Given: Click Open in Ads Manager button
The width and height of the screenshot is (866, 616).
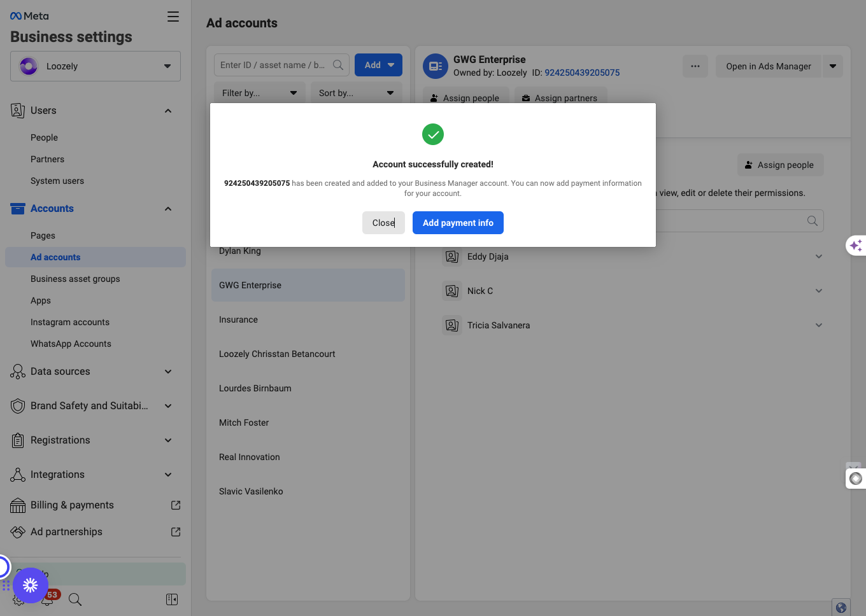Looking at the screenshot, I should point(769,66).
